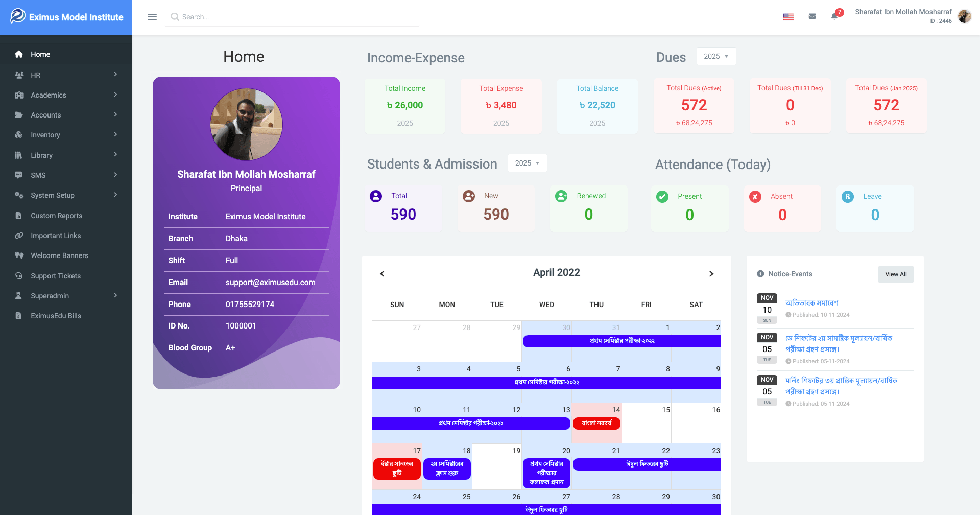The width and height of the screenshot is (980, 515).
Task: Open Students & Admission year dropdown
Action: coord(527,163)
